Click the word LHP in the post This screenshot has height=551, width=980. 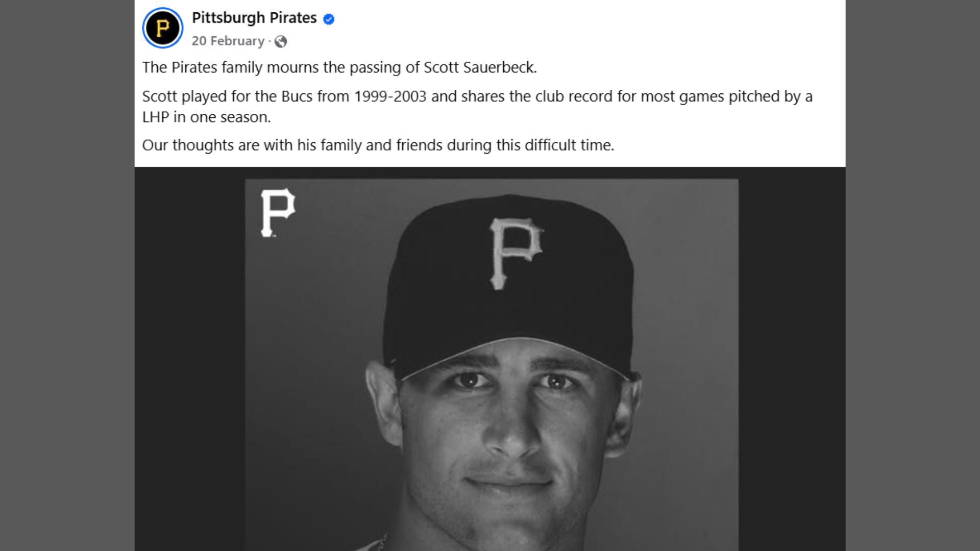point(155,117)
